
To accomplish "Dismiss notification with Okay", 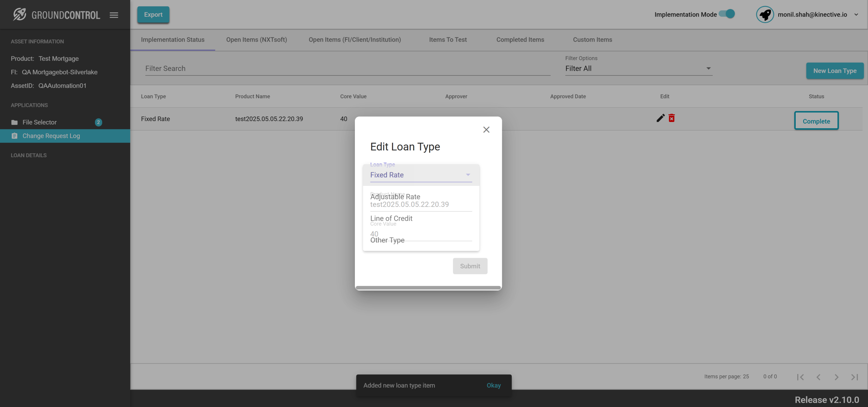I will [493, 385].
